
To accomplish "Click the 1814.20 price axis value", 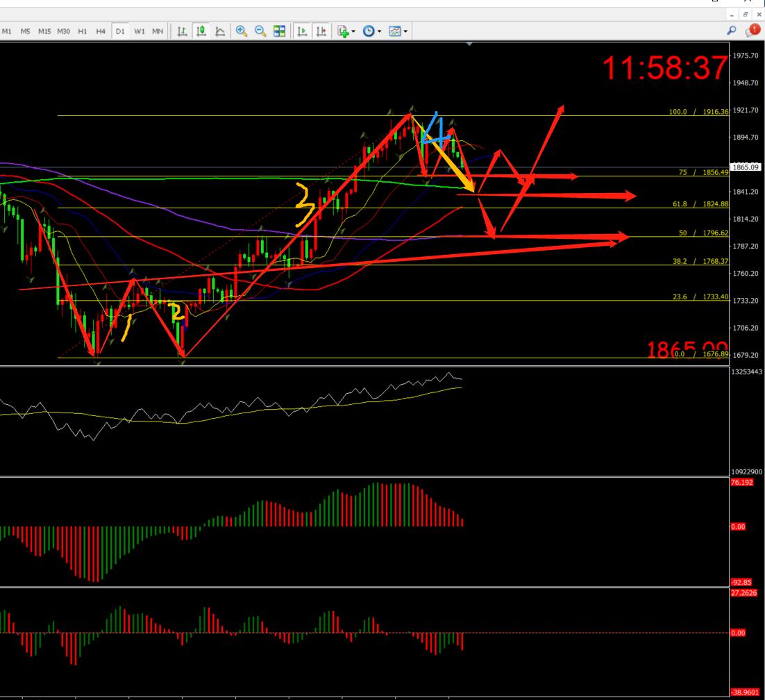I will [x=746, y=219].
